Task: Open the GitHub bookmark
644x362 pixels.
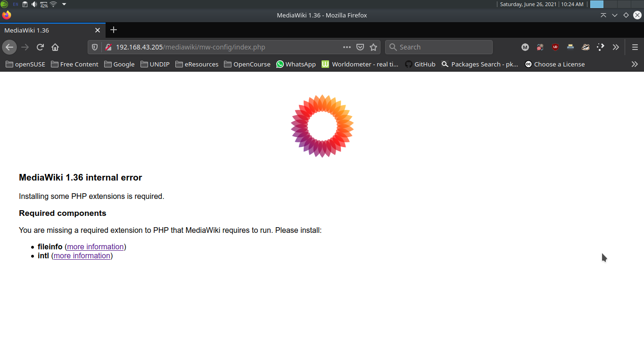Action: [x=420, y=64]
